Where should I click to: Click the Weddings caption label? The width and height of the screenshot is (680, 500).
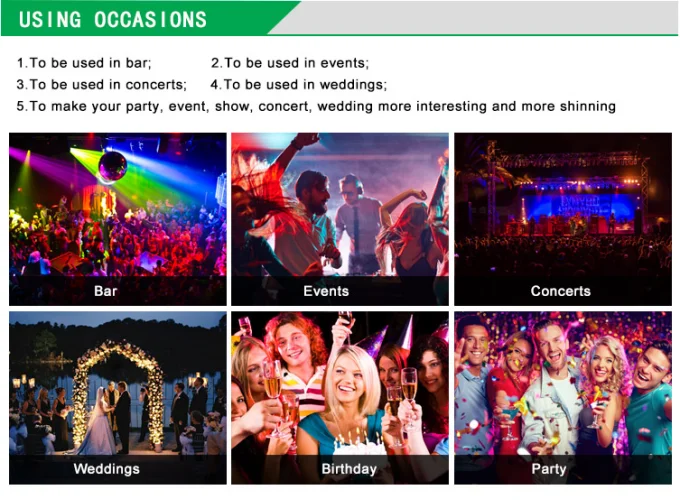click(x=107, y=469)
